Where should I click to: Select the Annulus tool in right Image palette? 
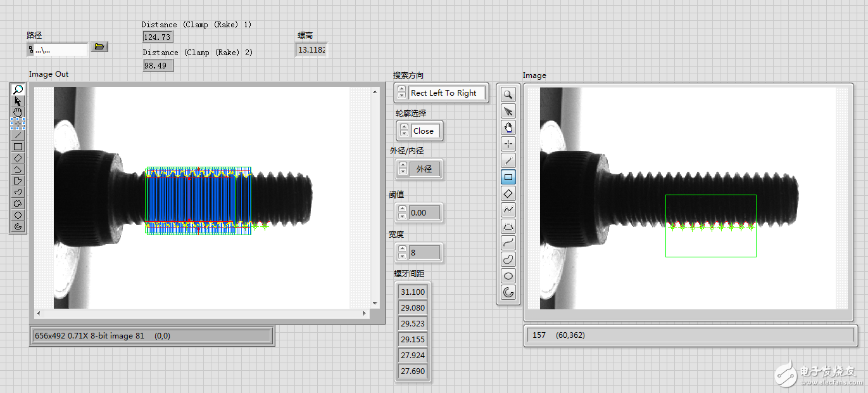[508, 292]
